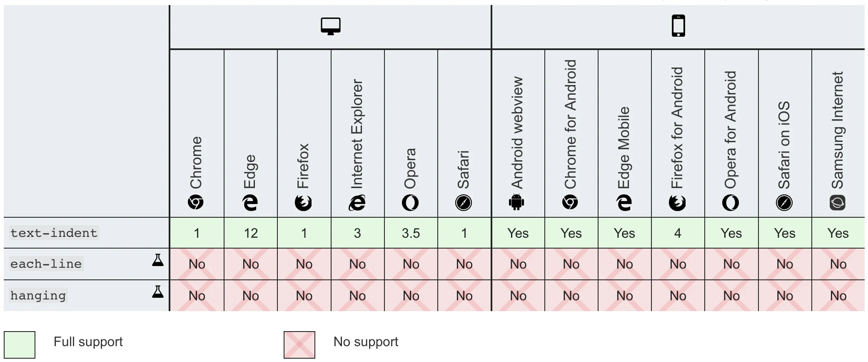Click Safari on iOS text-indent Yes cell

785,233
